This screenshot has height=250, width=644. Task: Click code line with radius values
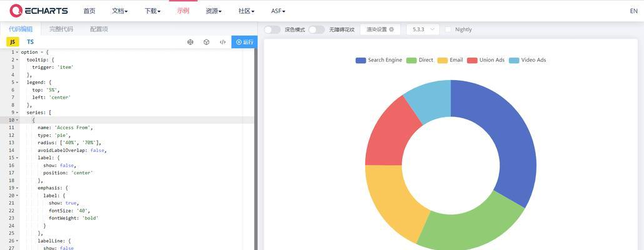point(69,143)
